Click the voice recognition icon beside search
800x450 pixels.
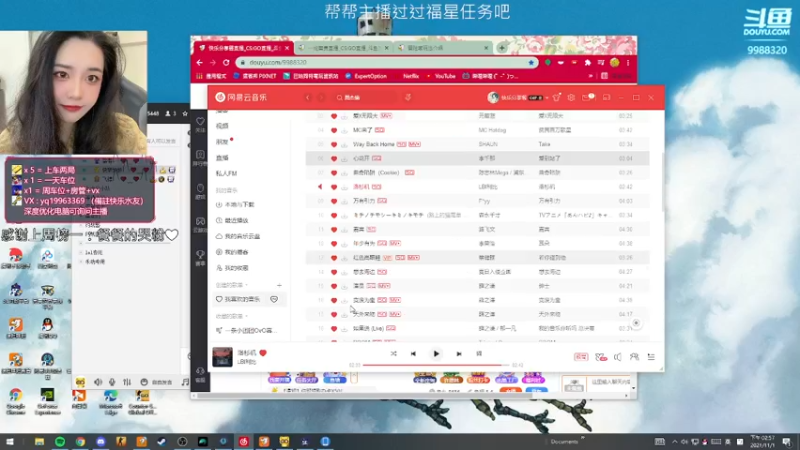coord(408,97)
